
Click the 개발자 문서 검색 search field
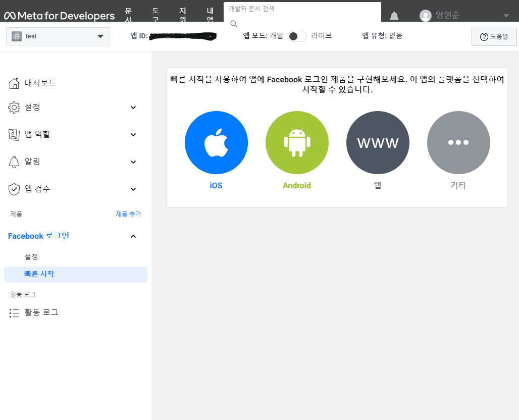[x=302, y=9]
